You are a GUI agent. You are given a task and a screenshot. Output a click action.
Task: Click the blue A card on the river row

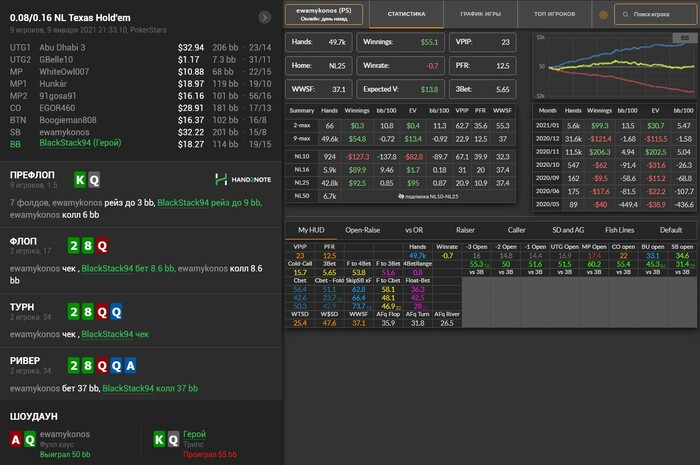pos(130,366)
